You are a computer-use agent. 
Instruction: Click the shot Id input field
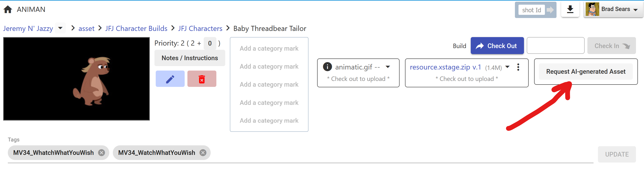click(531, 10)
